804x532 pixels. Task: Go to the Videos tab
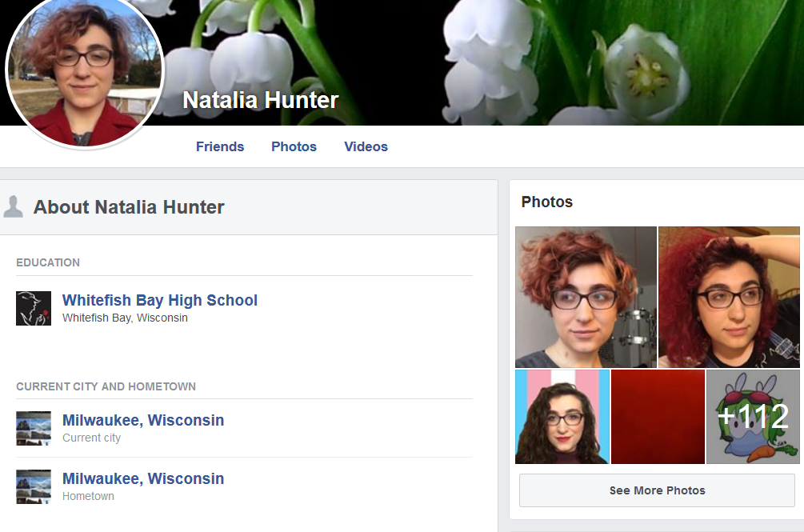point(366,146)
